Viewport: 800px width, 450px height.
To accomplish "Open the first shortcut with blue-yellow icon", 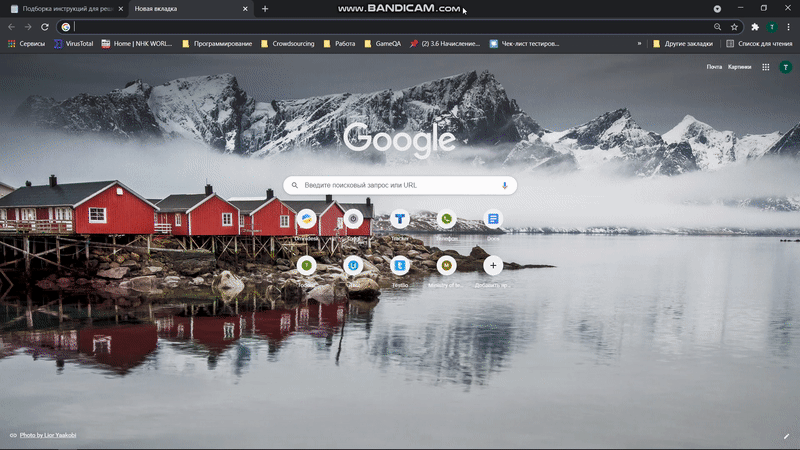I will [307, 219].
